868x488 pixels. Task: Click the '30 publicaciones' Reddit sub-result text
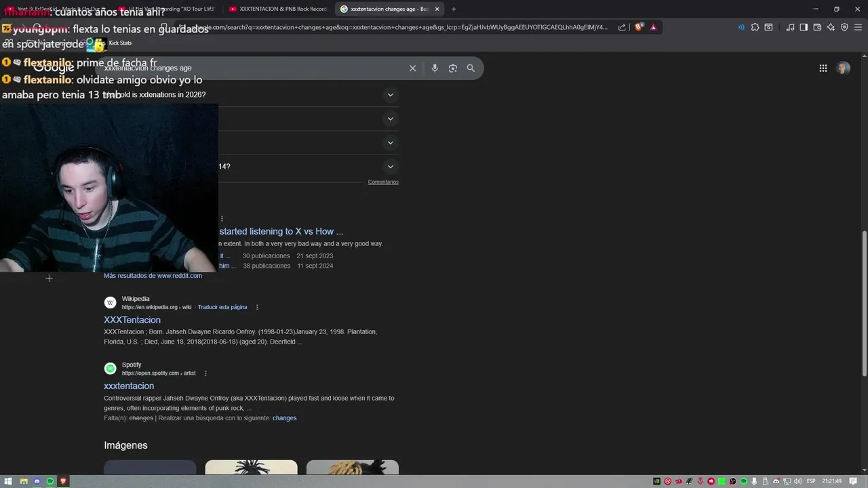266,256
